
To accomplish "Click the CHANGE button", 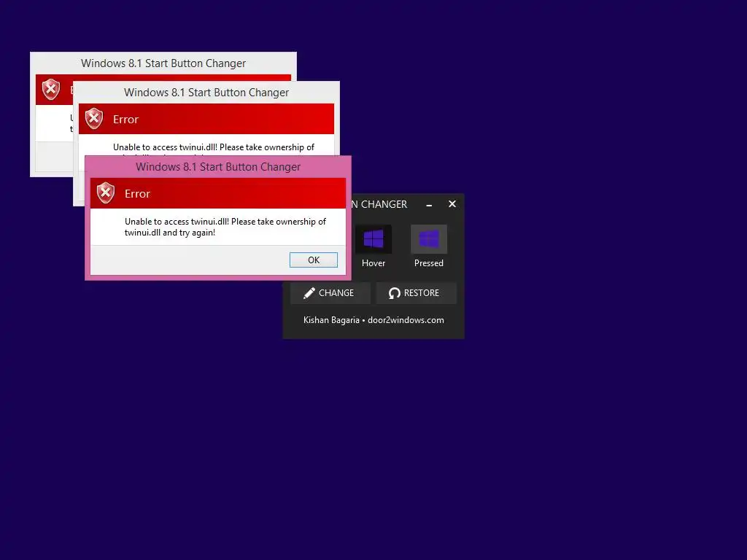I will pyautogui.click(x=330, y=293).
